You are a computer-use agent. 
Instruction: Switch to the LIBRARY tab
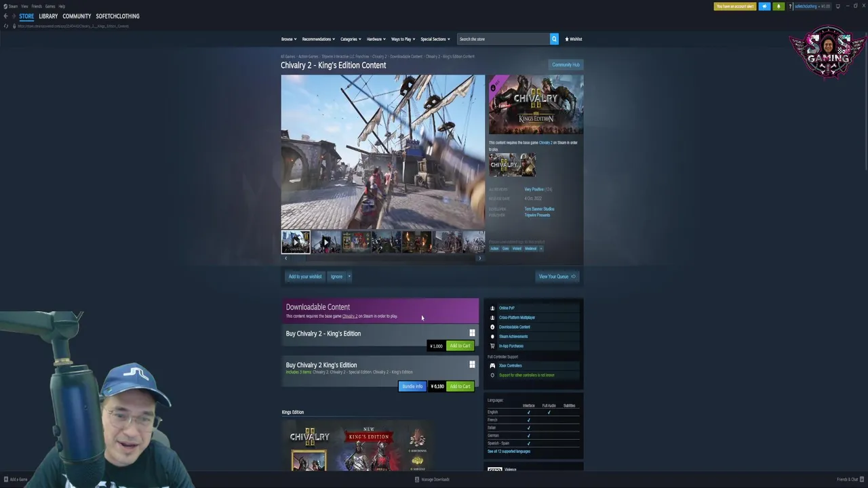click(x=48, y=16)
